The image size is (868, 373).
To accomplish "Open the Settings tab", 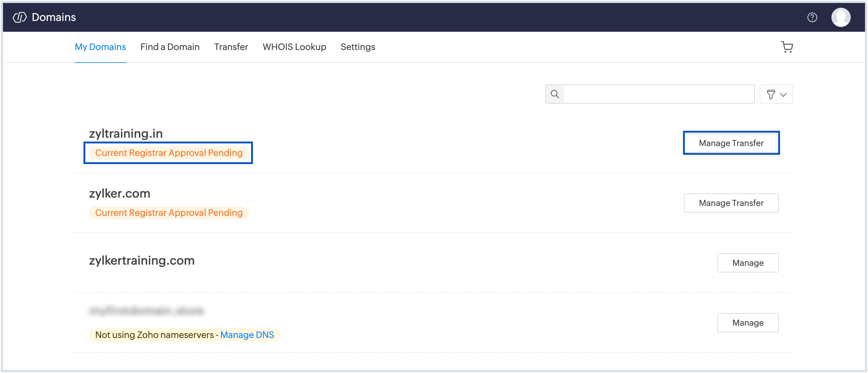I will coord(357,47).
